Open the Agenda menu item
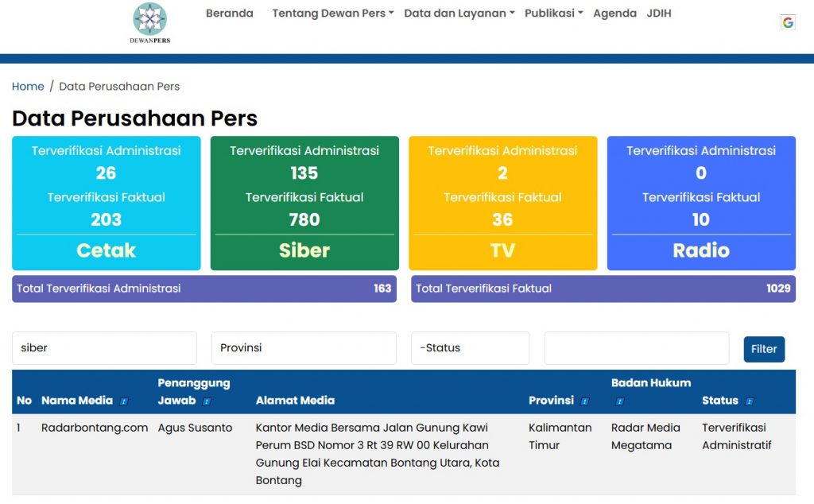 (614, 14)
